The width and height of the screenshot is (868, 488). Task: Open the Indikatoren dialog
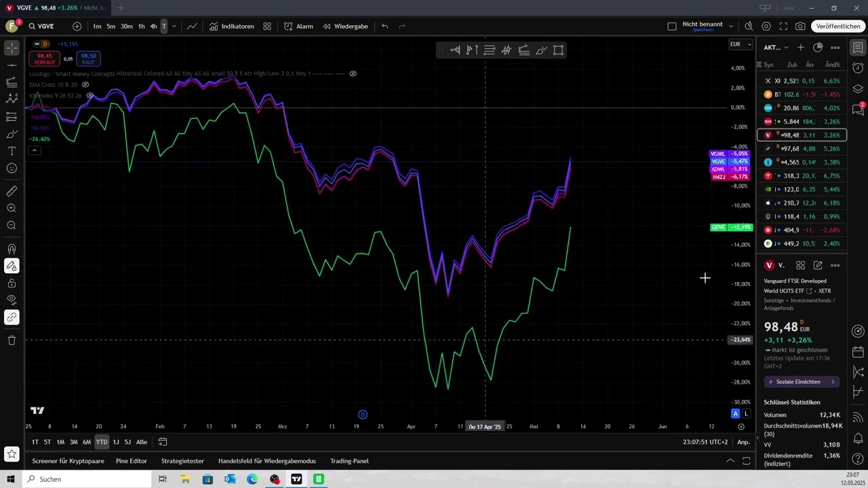click(x=231, y=26)
